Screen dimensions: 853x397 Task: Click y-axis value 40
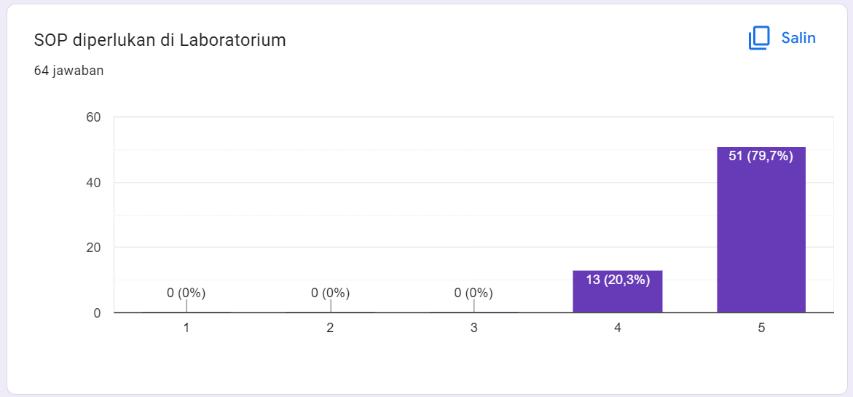pyautogui.click(x=94, y=182)
